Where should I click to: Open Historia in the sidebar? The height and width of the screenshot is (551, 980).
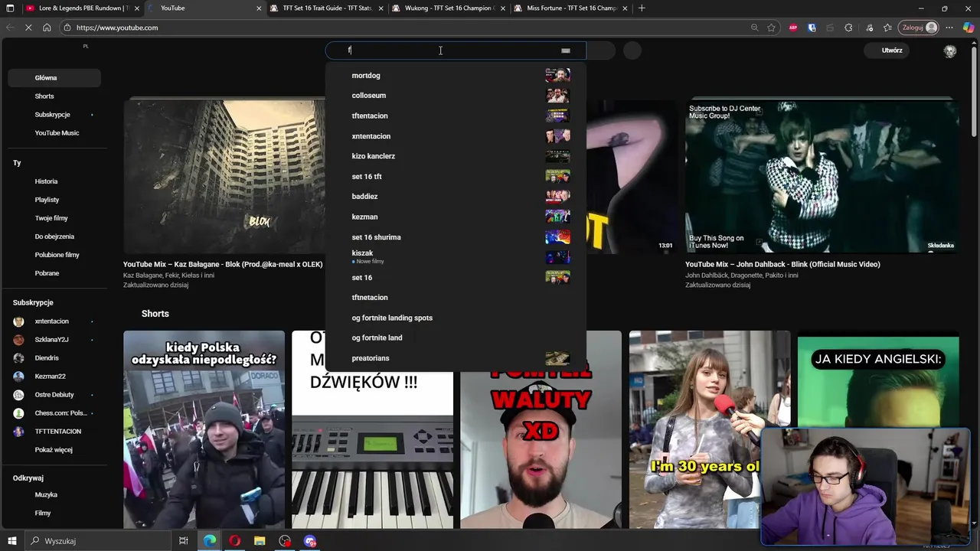[54, 181]
